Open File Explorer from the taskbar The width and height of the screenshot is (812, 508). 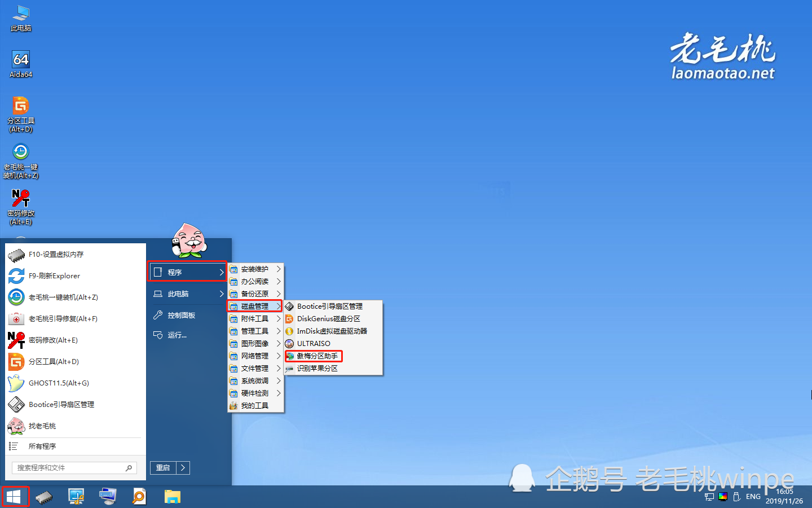172,497
